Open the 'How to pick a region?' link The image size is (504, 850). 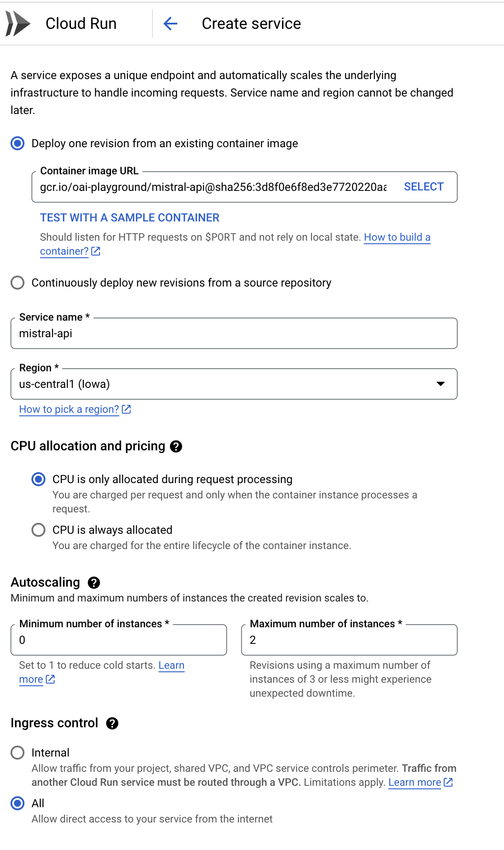pyautogui.click(x=68, y=409)
